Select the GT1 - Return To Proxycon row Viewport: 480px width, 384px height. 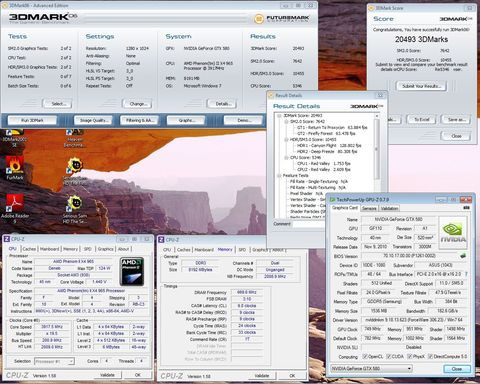tap(332, 127)
